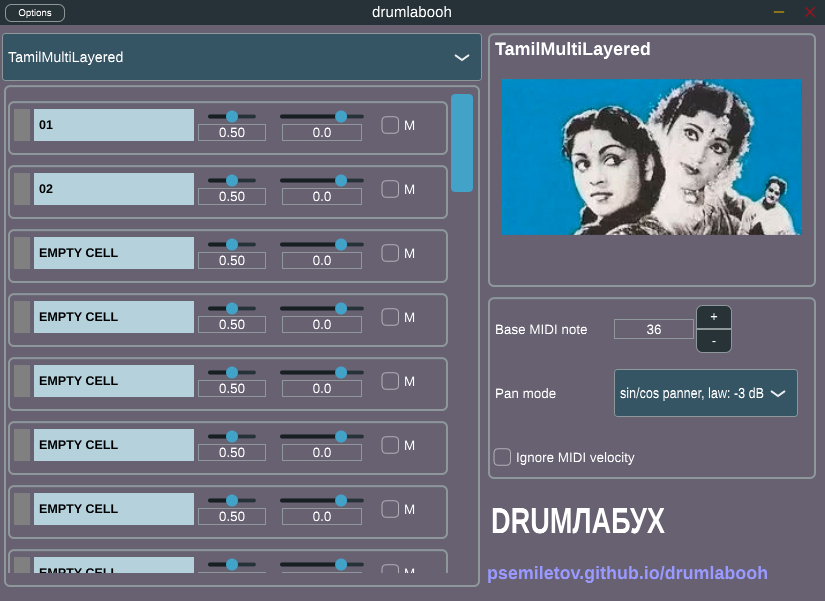The image size is (825, 601).
Task: Click the chevron arrow of the kit selector
Action: 461,57
